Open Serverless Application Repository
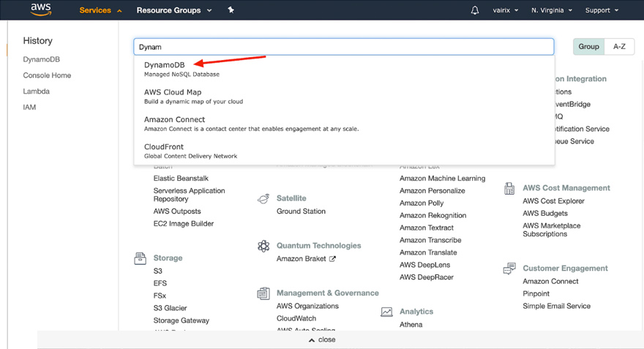Viewport: 644px width, 349px height. pos(189,195)
